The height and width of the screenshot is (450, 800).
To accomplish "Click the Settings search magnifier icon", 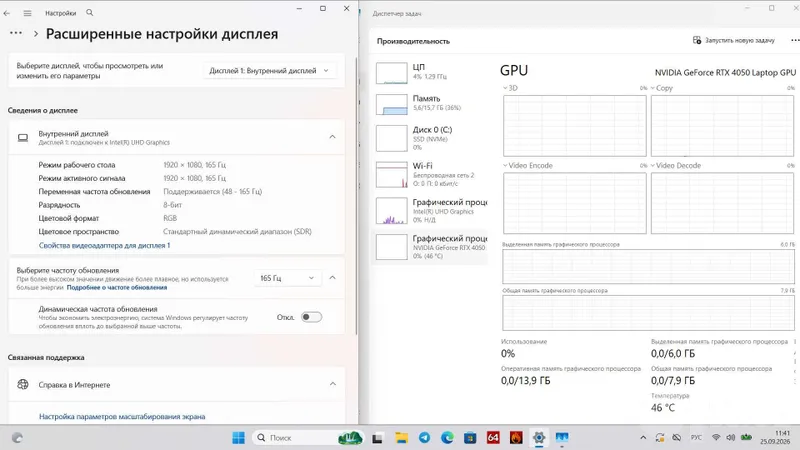I will (90, 13).
